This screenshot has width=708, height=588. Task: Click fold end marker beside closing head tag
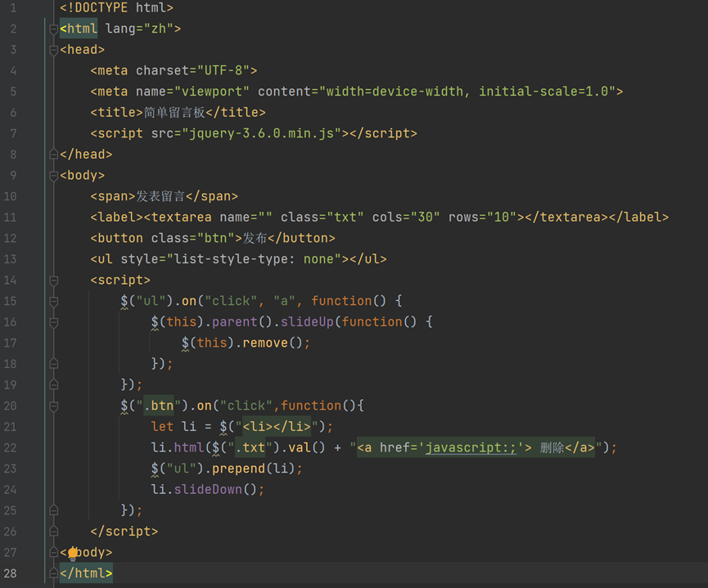point(53,155)
